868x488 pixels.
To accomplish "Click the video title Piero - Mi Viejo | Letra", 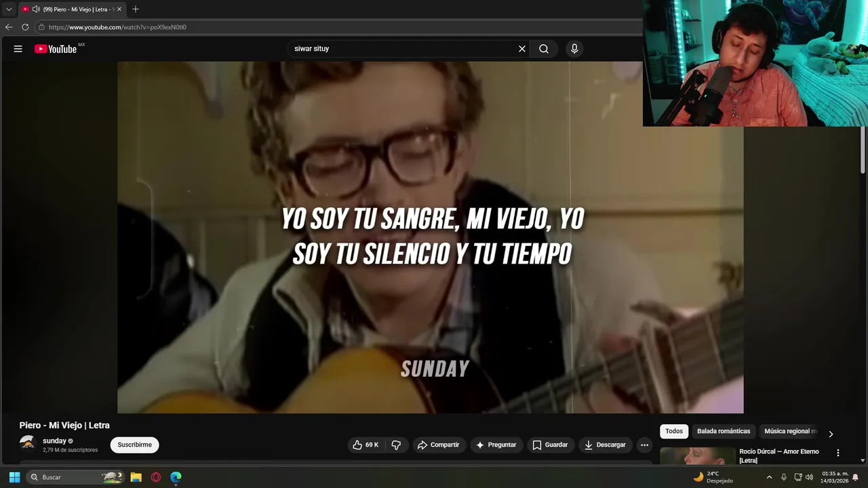I will point(64,425).
